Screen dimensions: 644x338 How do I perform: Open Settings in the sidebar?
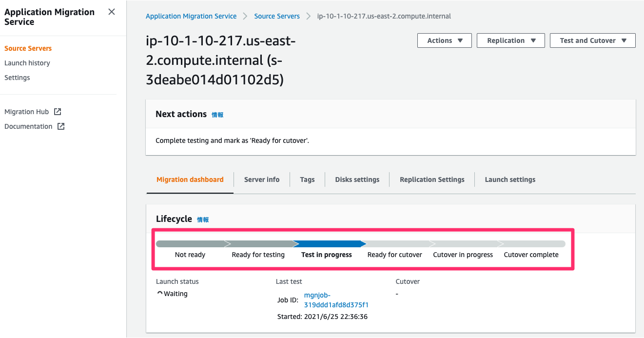point(17,78)
